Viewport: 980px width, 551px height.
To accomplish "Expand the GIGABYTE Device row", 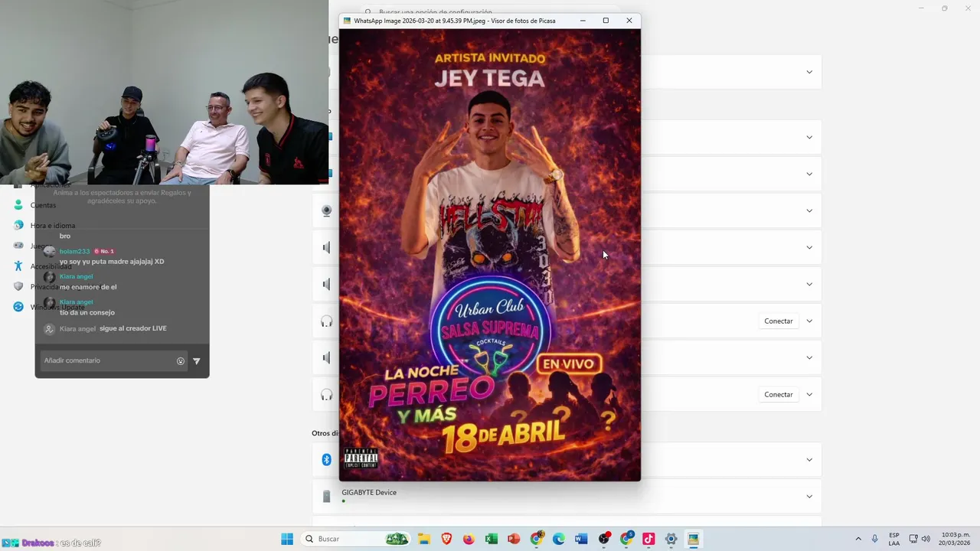I will coord(809,497).
